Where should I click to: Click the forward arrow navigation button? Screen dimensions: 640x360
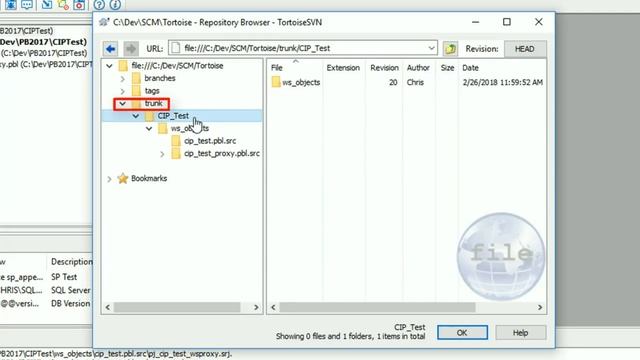point(131,49)
